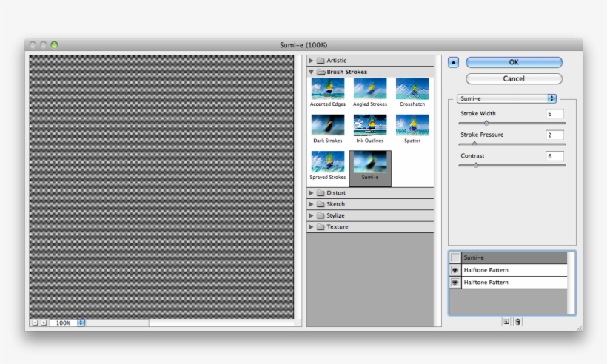This screenshot has height=364, width=607.
Task: Click the Sketch folder icon
Action: click(x=321, y=204)
